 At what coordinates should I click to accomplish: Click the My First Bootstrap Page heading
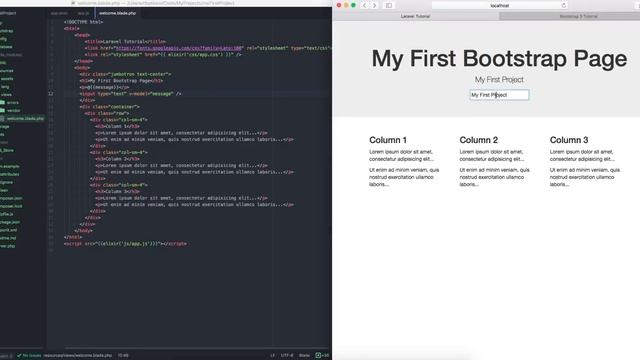coord(499,58)
